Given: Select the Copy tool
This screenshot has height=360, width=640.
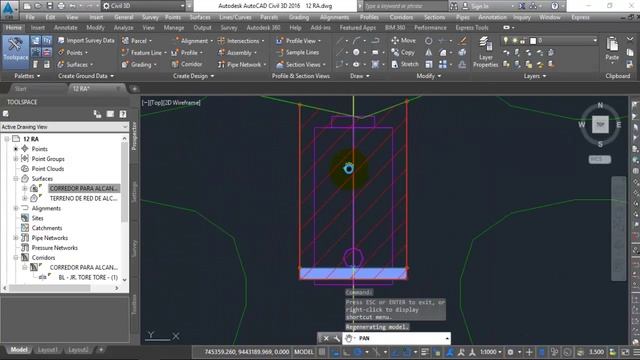Looking at the screenshot, I should 403,52.
